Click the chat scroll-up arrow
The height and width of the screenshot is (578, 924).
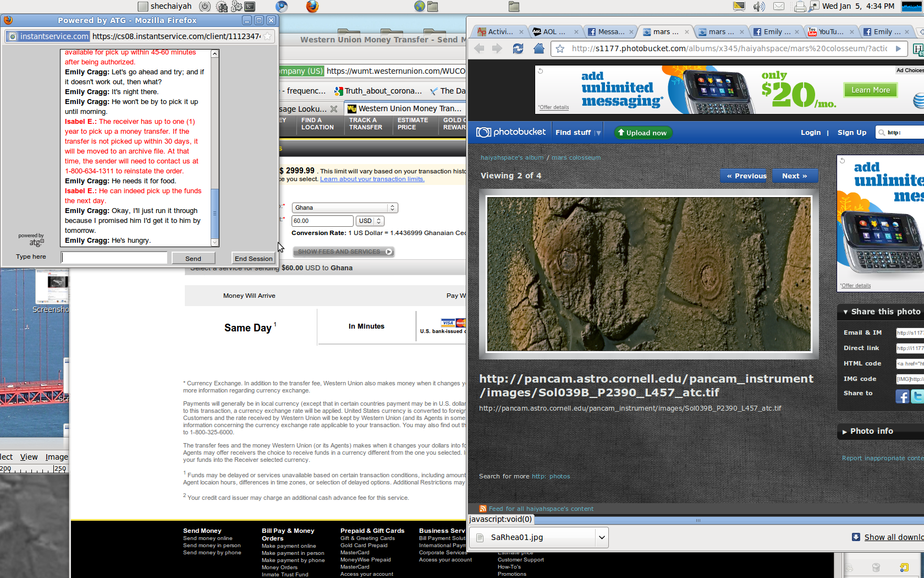215,54
